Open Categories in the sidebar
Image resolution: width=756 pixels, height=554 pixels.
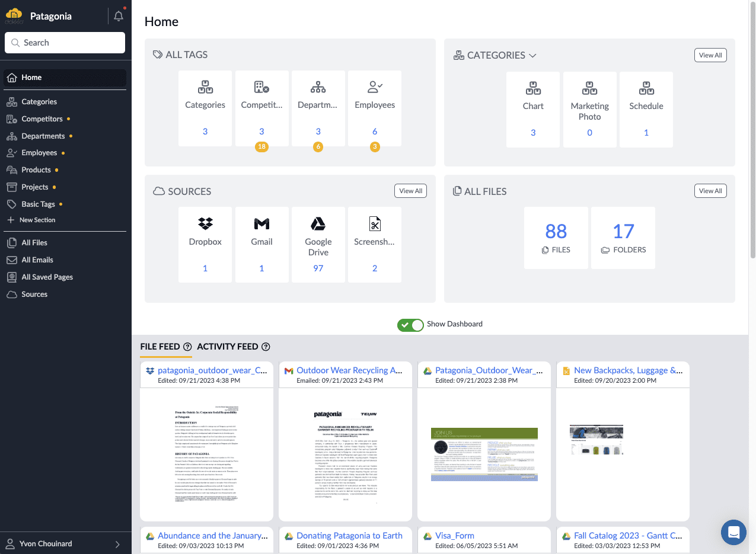click(39, 102)
